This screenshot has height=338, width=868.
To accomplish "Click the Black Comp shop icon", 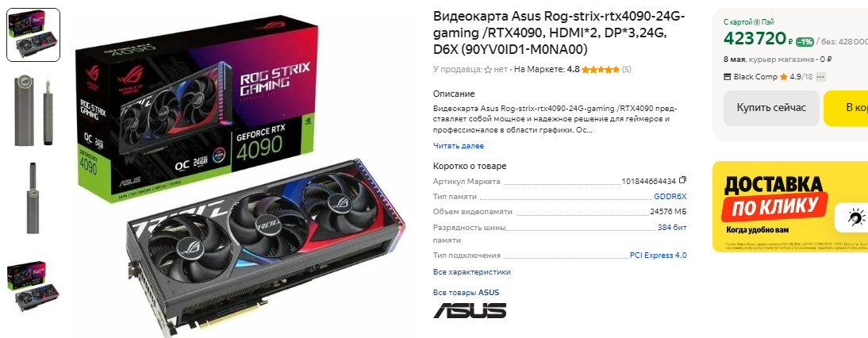I will pos(728,77).
